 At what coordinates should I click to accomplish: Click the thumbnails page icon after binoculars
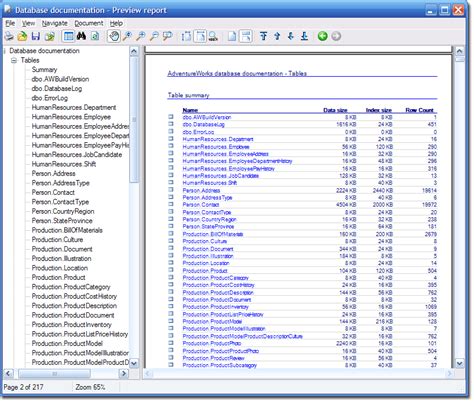click(x=95, y=36)
